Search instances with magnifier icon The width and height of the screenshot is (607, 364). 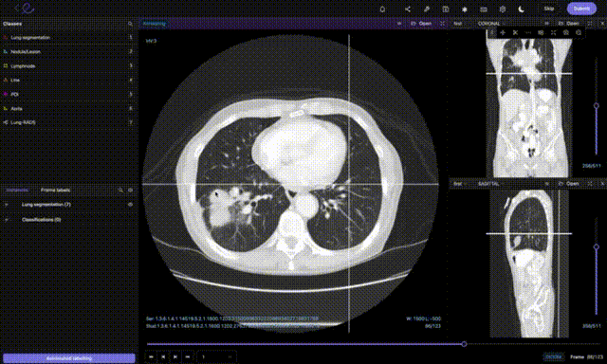tap(120, 190)
